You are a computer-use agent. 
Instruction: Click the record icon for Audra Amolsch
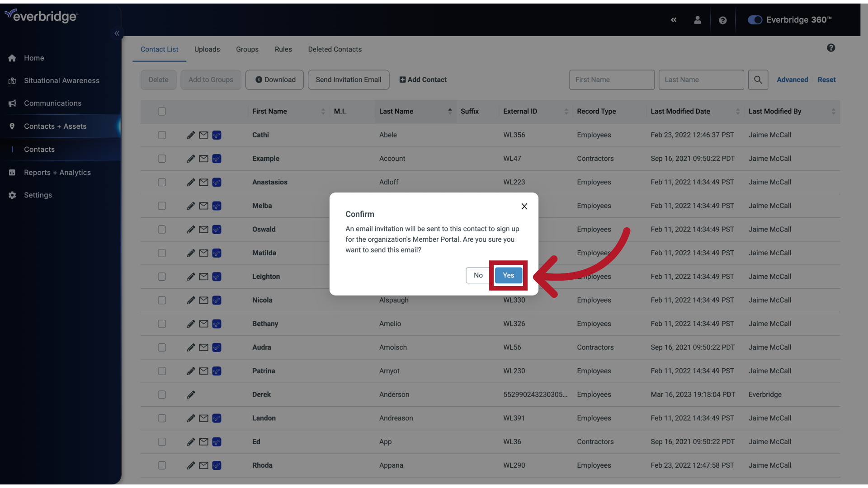point(217,347)
